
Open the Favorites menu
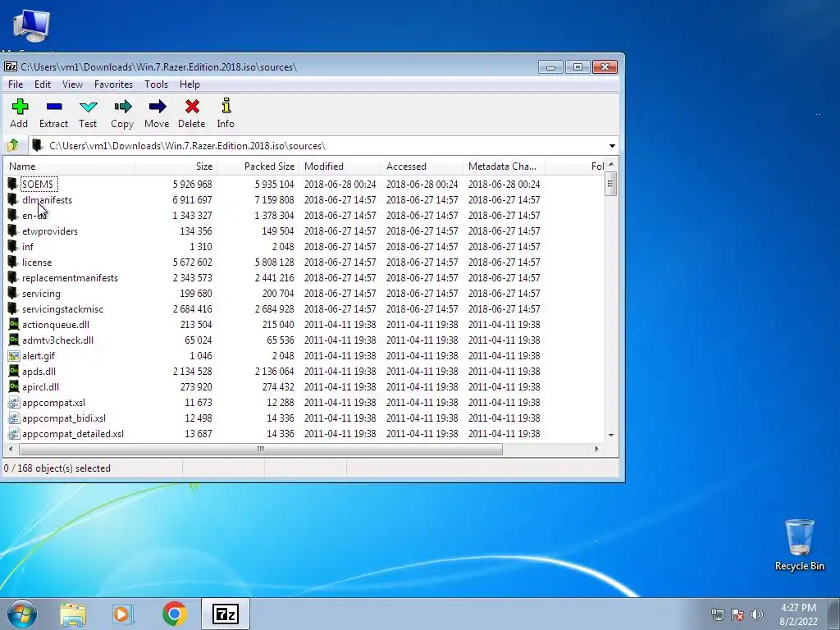[113, 84]
